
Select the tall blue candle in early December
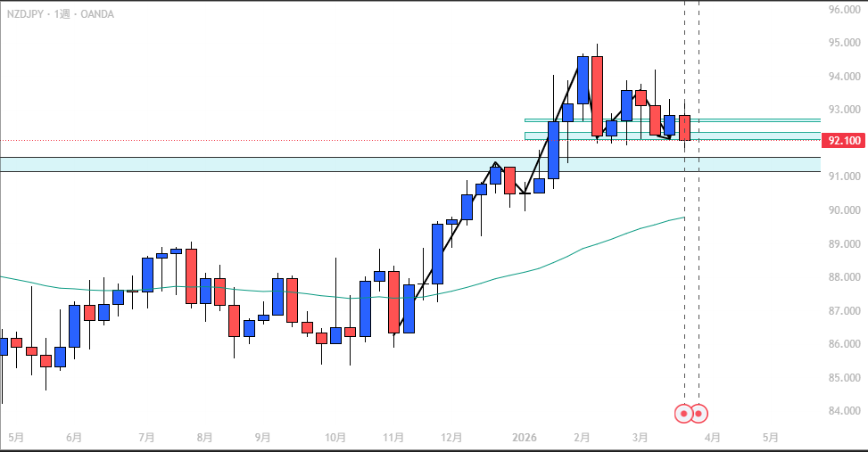pos(437,253)
